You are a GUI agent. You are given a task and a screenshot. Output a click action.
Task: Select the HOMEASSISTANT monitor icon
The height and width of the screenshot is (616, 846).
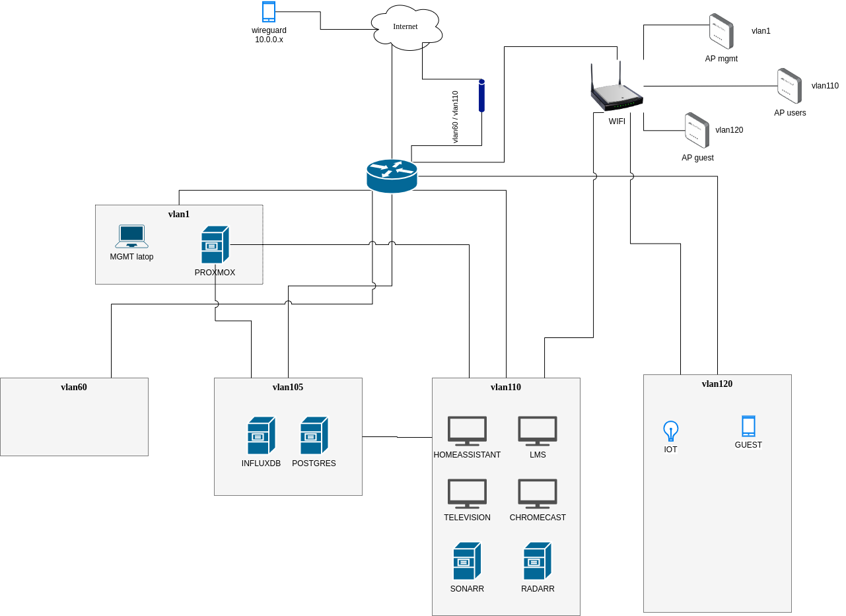[x=467, y=429]
